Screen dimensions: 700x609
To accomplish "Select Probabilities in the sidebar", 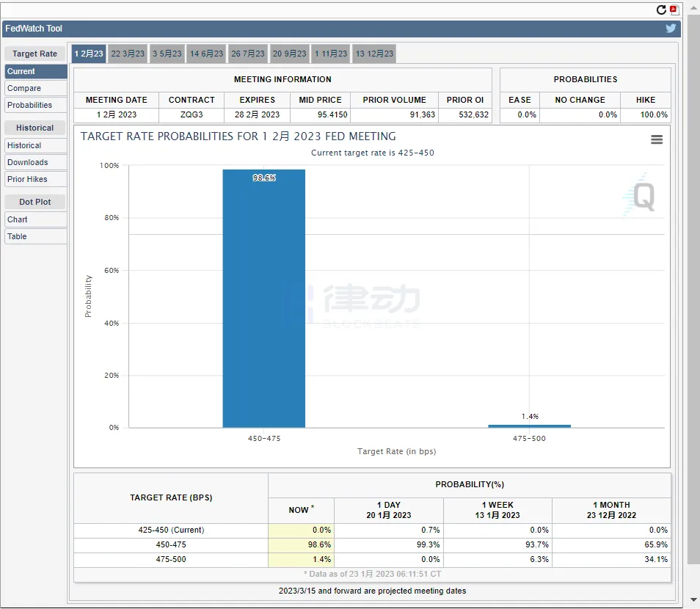I will point(35,105).
